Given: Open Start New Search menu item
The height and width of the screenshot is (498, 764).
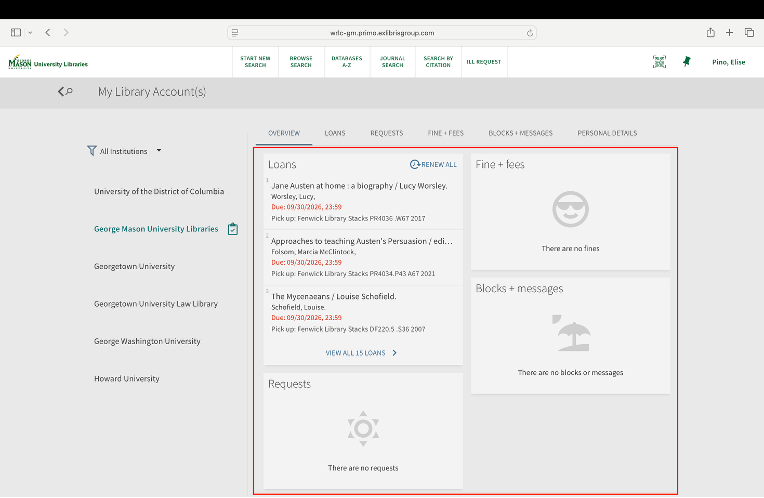Looking at the screenshot, I should (255, 62).
